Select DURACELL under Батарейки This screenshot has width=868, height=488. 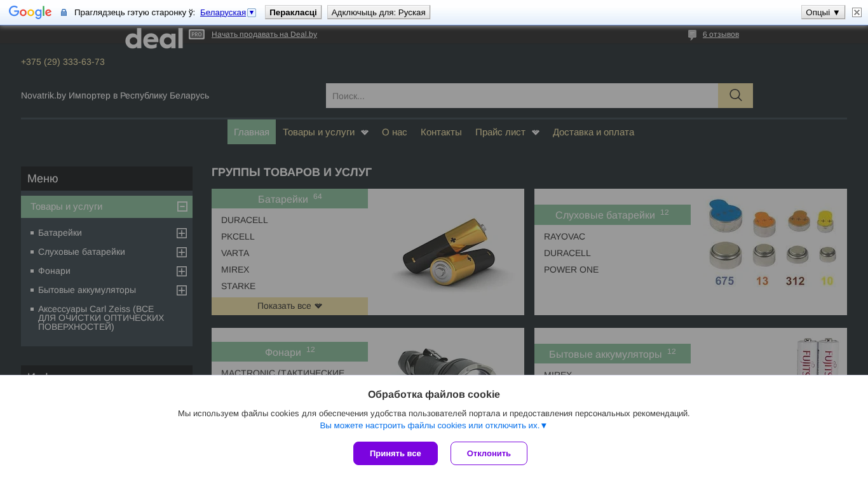click(x=245, y=220)
